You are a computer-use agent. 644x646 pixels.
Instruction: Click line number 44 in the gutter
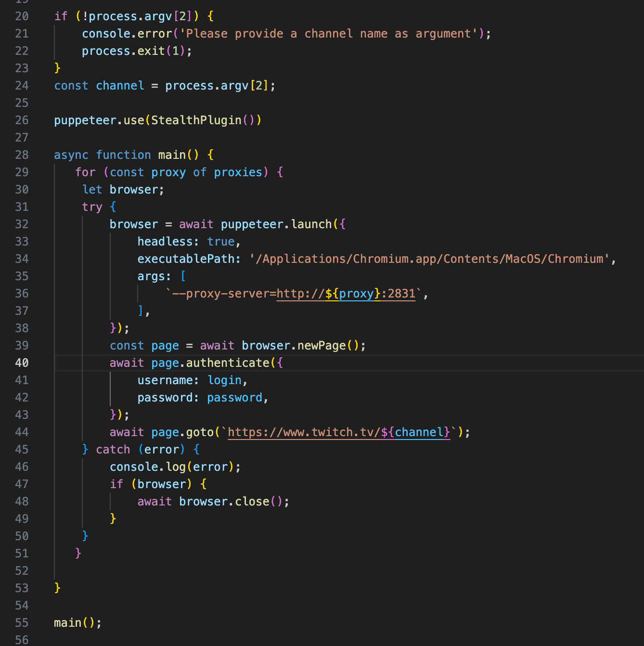pos(22,432)
